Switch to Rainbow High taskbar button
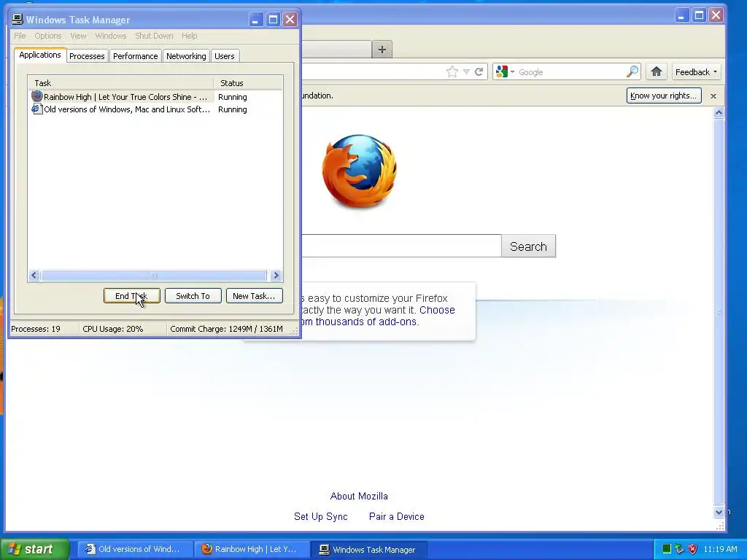The image size is (747, 560). tap(252, 549)
